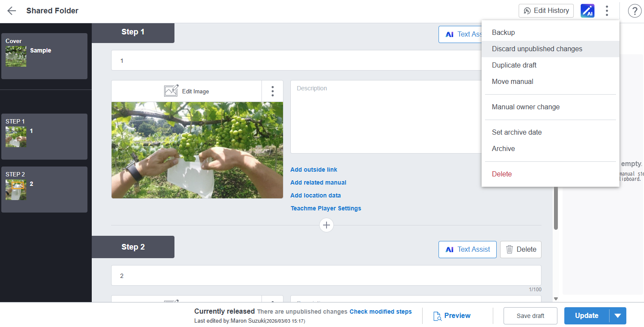Click the Help question mark icon
Image resolution: width=644 pixels, height=327 pixels.
coord(635,10)
